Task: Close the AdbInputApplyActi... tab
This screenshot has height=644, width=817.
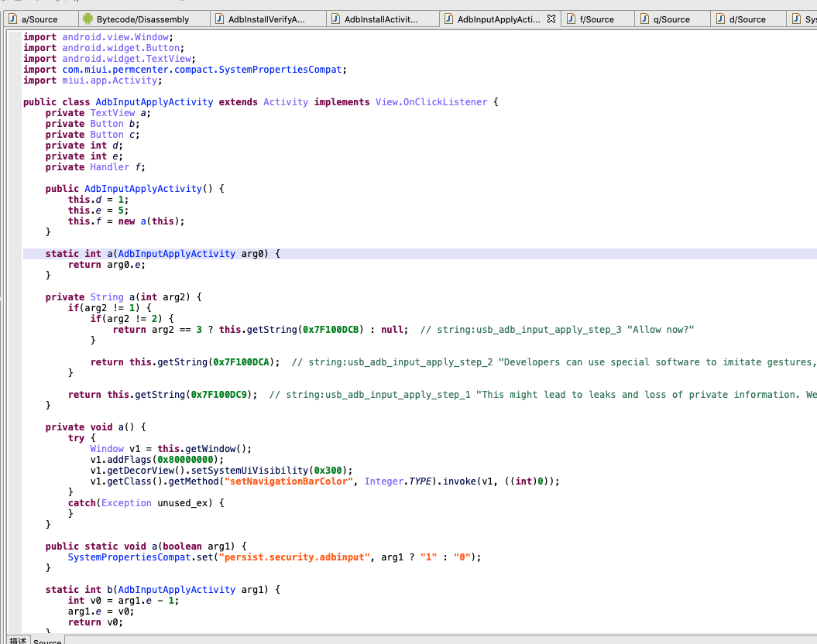Action: coord(551,19)
